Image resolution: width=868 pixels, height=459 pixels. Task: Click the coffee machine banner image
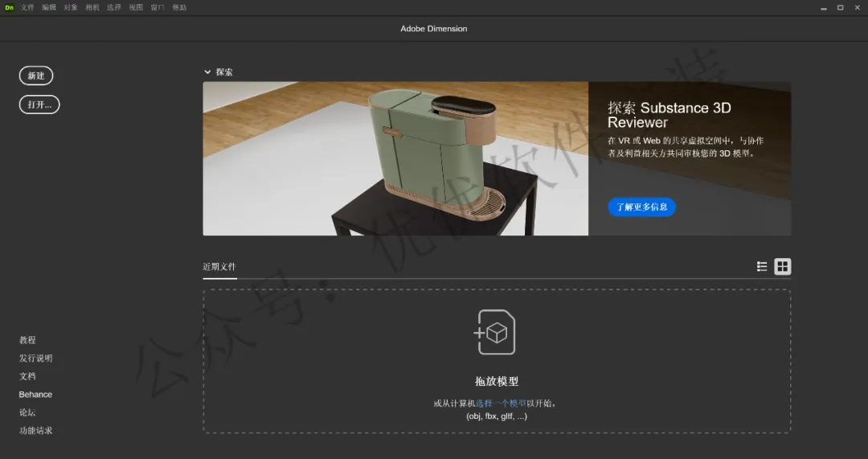click(x=395, y=158)
